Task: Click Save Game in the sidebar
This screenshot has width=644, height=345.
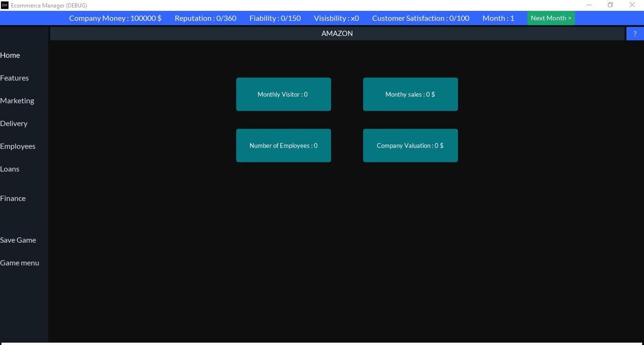Action: [18, 240]
